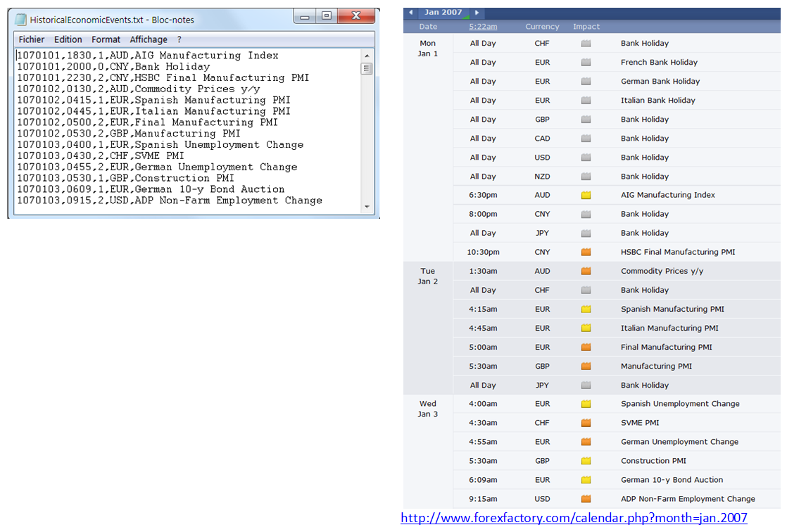This screenshot has width=787, height=532.
Task: Click yellow impact icon for German 10-y Bond Auction
Action: point(586,481)
